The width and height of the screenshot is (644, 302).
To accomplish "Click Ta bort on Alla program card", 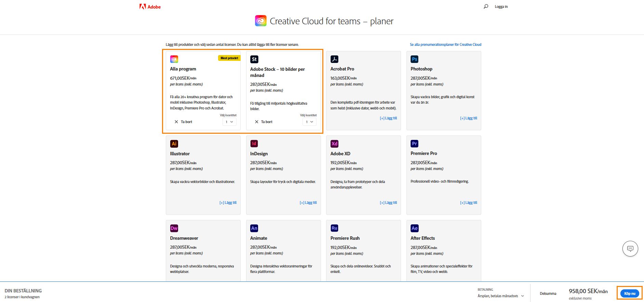I will click(x=186, y=122).
